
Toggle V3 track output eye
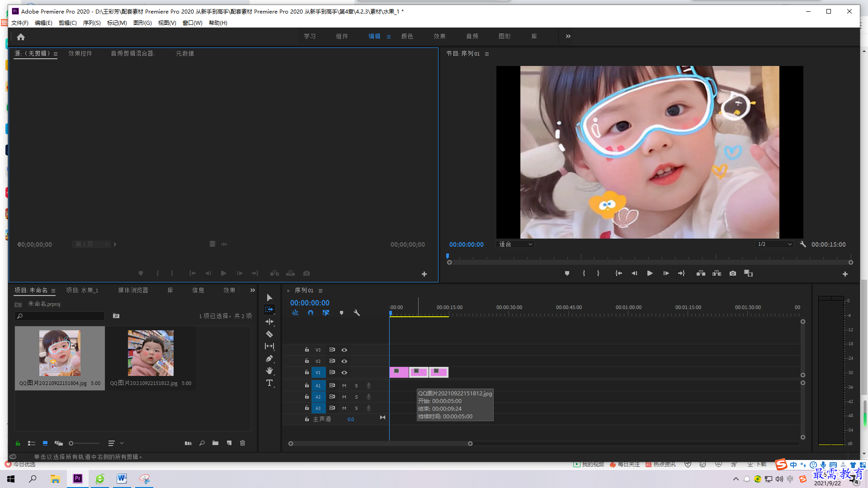coord(344,350)
